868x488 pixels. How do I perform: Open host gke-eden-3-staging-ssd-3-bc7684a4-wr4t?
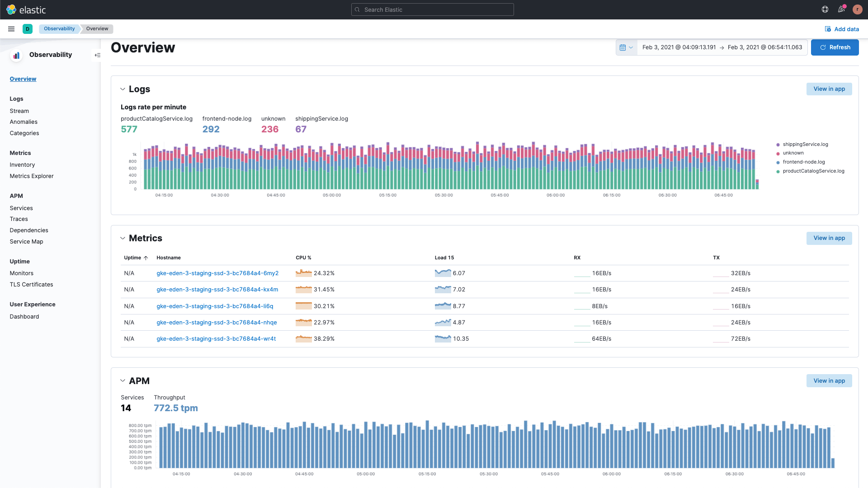click(216, 339)
